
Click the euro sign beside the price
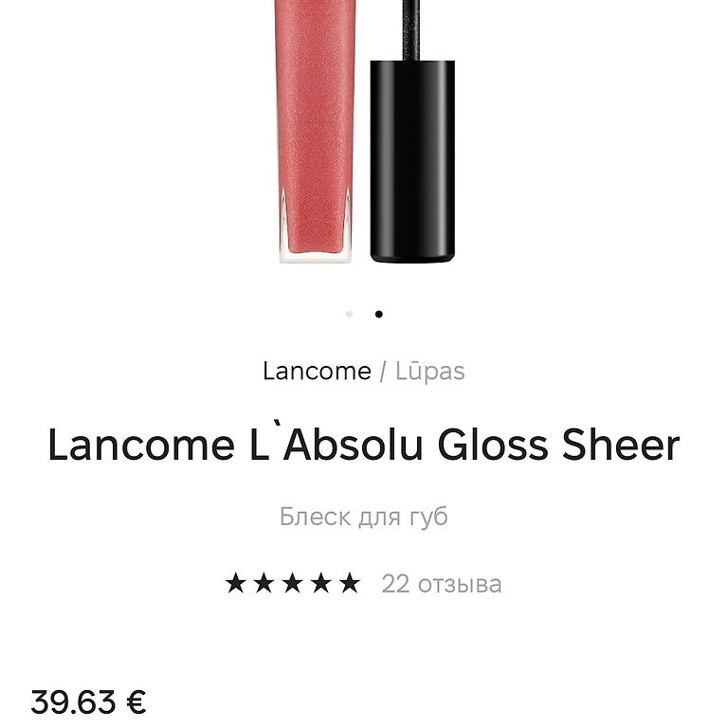click(136, 701)
